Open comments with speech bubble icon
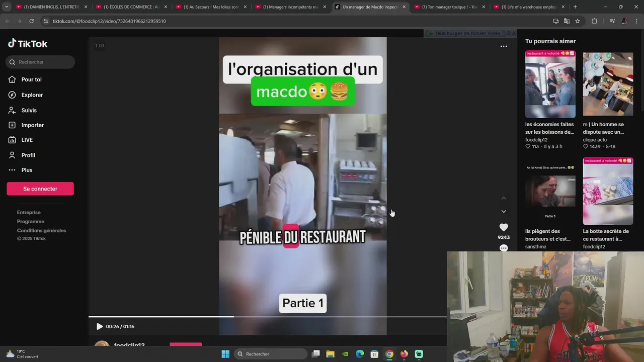The image size is (644, 362). pyautogui.click(x=504, y=248)
